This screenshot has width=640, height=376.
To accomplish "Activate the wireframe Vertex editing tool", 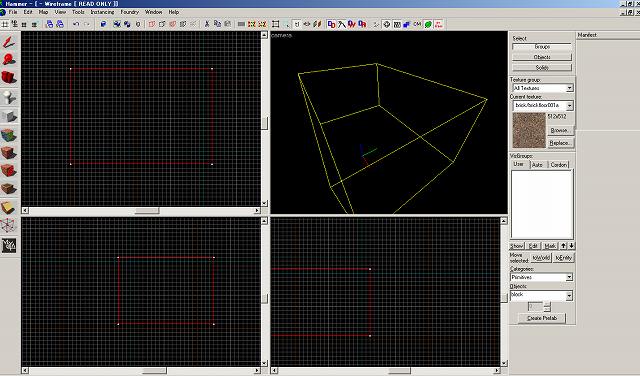I will pos(9,225).
